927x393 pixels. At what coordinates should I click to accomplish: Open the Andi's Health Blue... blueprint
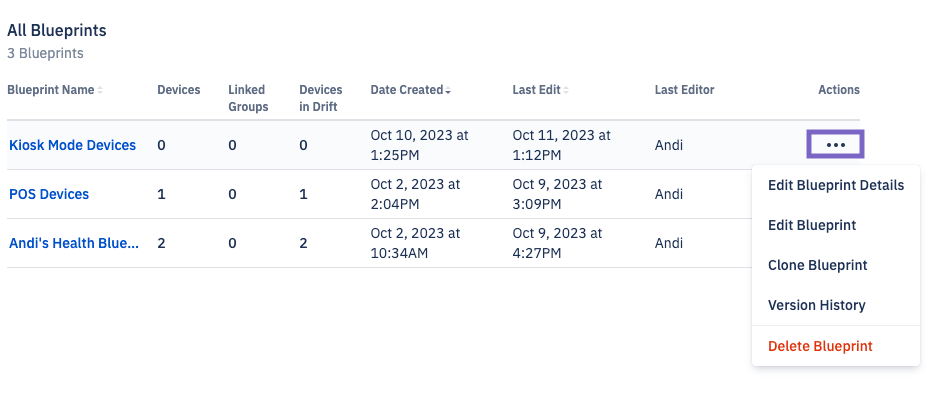74,243
